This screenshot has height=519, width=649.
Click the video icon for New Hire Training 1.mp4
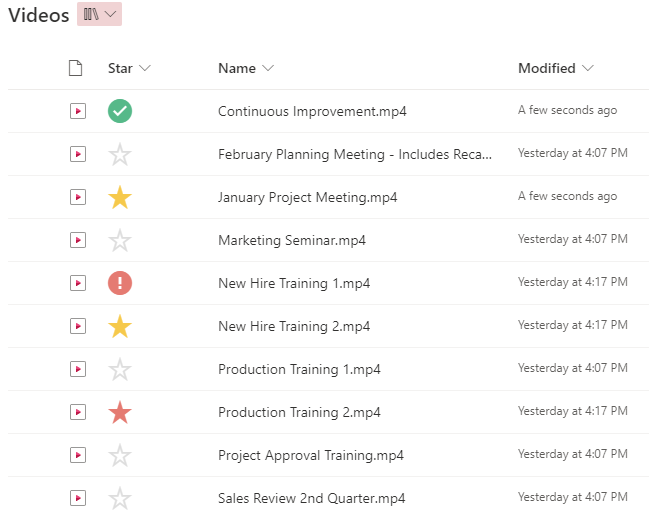pyautogui.click(x=78, y=283)
